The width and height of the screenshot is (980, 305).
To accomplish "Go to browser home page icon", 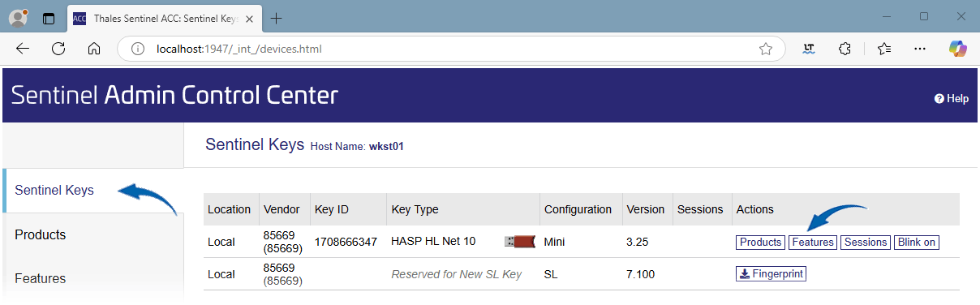I will [x=94, y=49].
